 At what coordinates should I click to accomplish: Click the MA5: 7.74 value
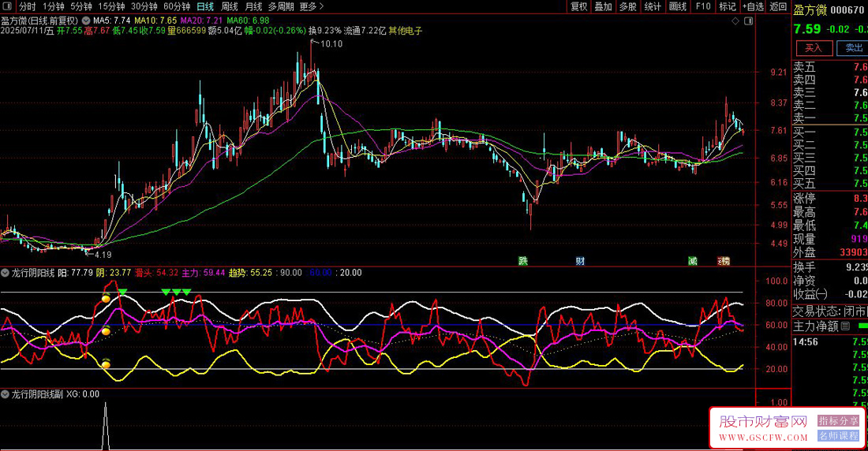pos(112,20)
